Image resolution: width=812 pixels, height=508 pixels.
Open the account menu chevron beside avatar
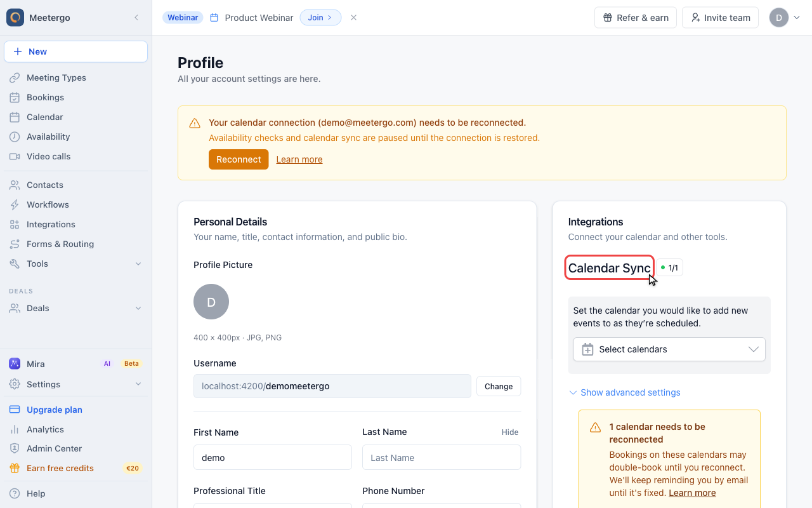click(797, 18)
